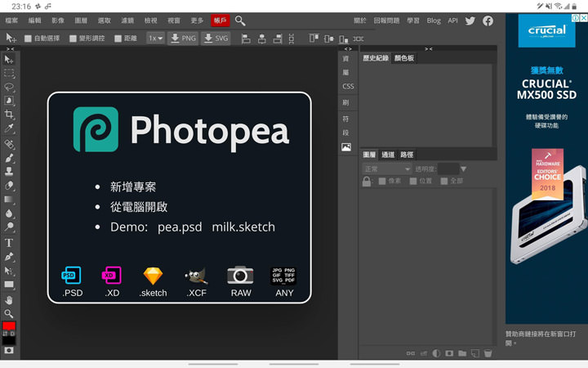Viewport: 588px width, 368px height.
Task: Select the Move tool in left toolbar
Action: [9, 60]
